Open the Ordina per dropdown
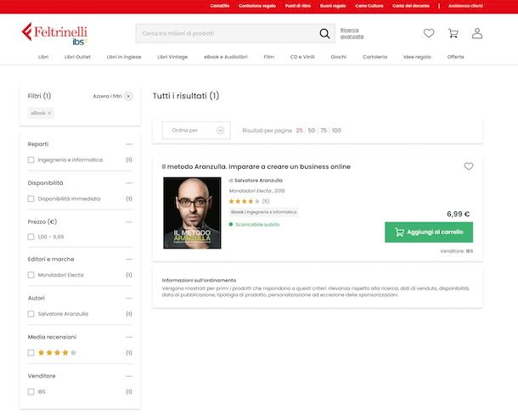 tap(196, 131)
